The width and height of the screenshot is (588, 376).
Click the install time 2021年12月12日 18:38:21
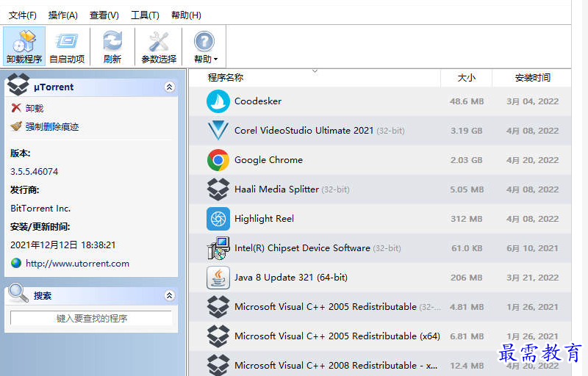tap(63, 245)
